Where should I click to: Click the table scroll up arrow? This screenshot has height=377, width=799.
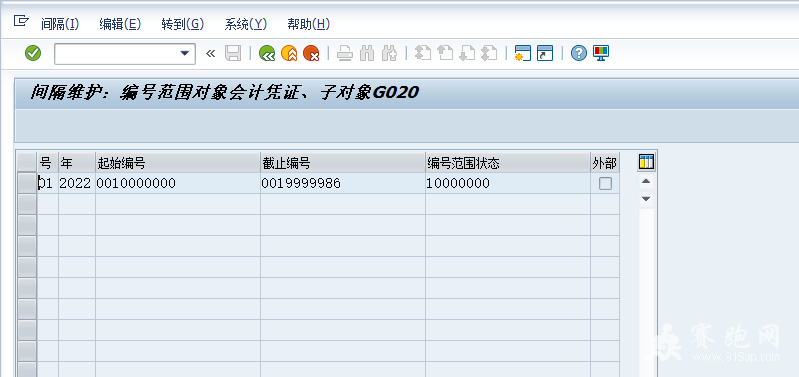[x=646, y=181]
